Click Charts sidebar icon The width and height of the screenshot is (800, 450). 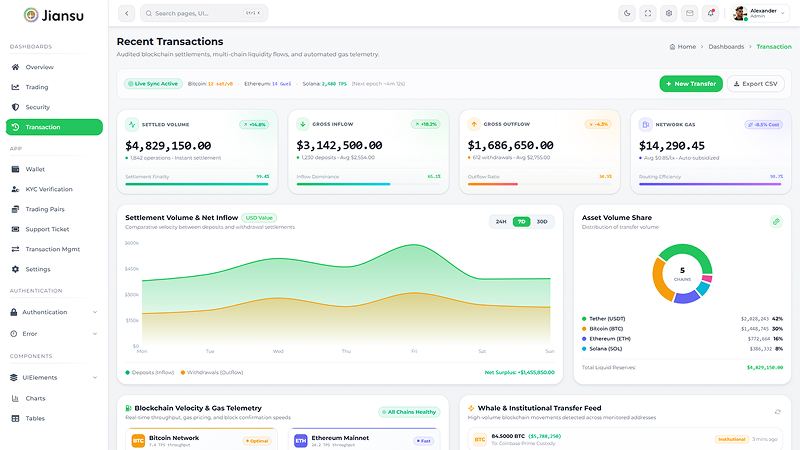(15, 398)
